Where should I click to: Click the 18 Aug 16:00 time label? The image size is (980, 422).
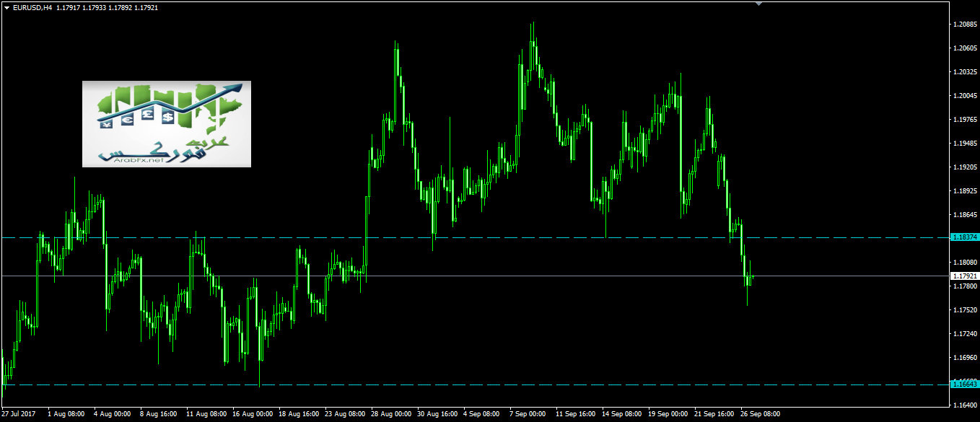tap(297, 415)
